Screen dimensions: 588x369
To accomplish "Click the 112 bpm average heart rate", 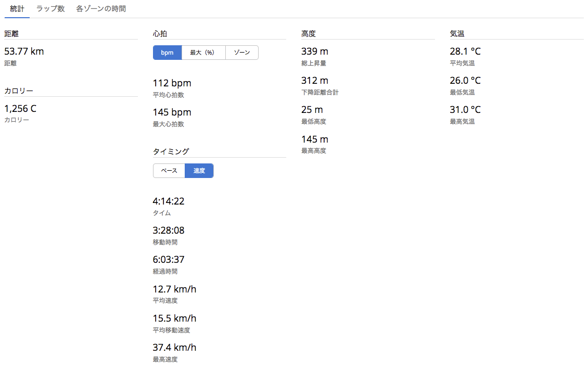I will coord(172,83).
